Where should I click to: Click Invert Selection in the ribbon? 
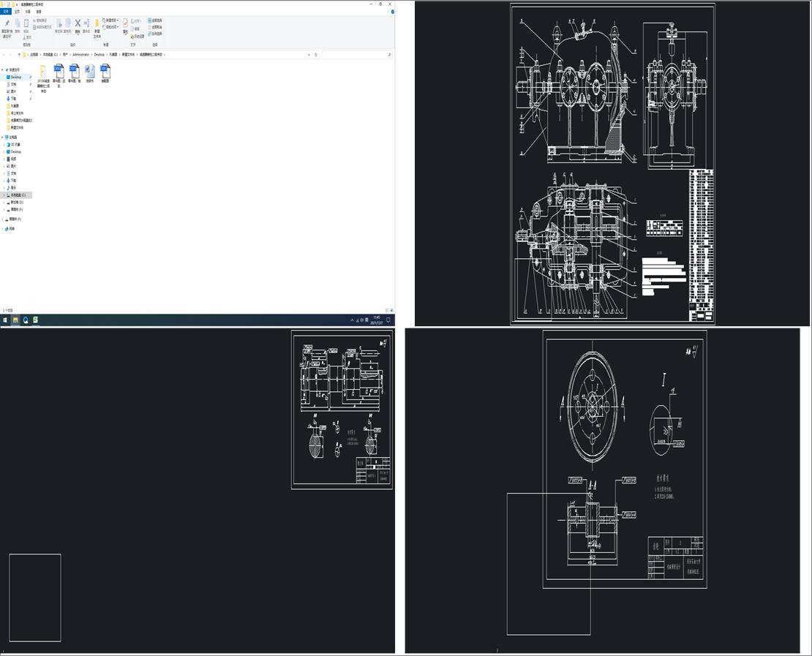155,34
